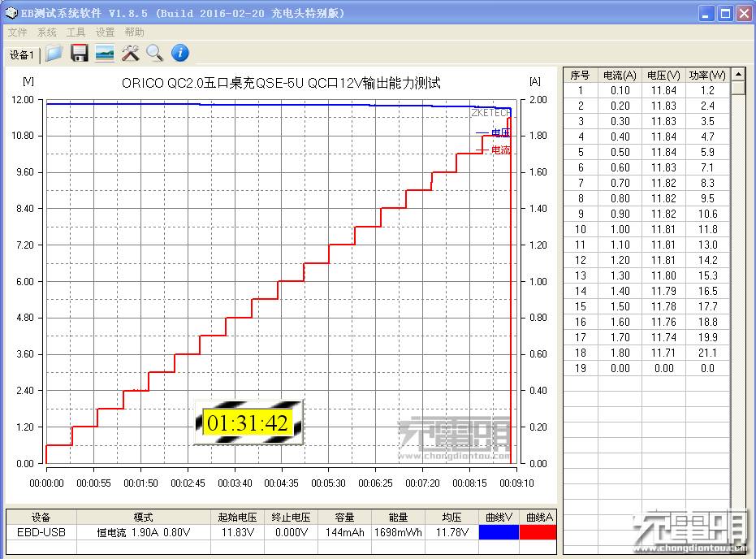This screenshot has height=559, width=756.
Task: Click the 电压(V) column header
Action: [664, 76]
